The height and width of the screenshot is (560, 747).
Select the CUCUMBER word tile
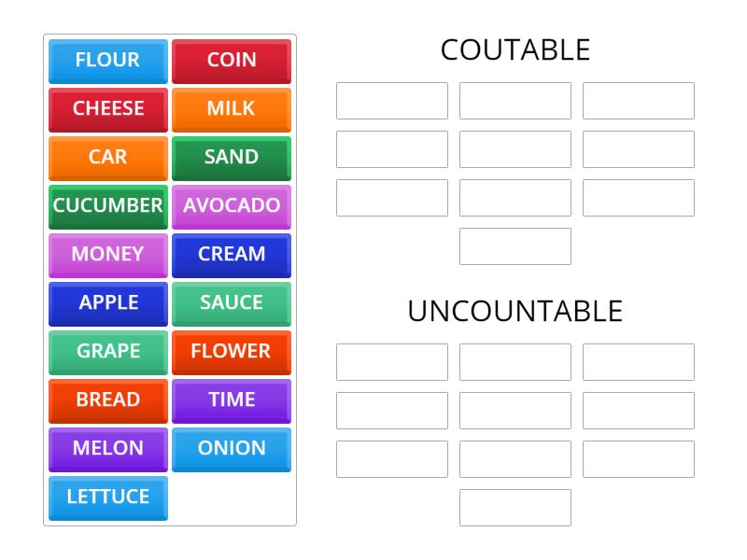pyautogui.click(x=107, y=206)
